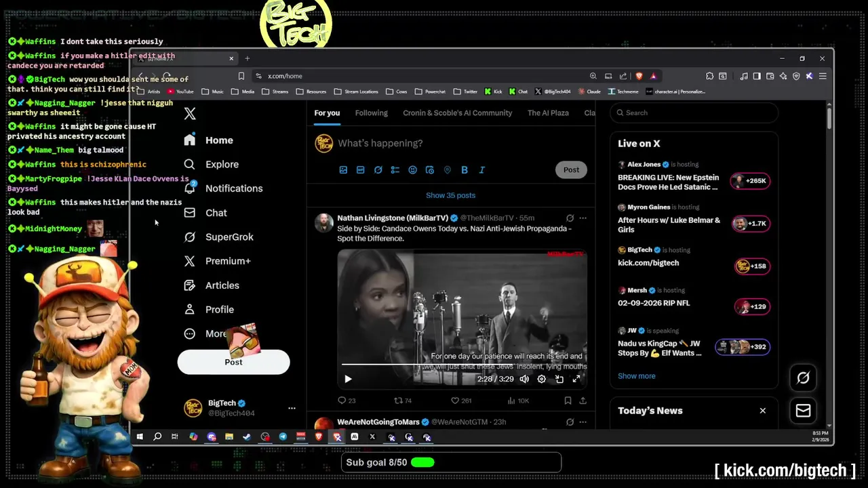Join JW Nadu vs KingCap space

point(694,342)
